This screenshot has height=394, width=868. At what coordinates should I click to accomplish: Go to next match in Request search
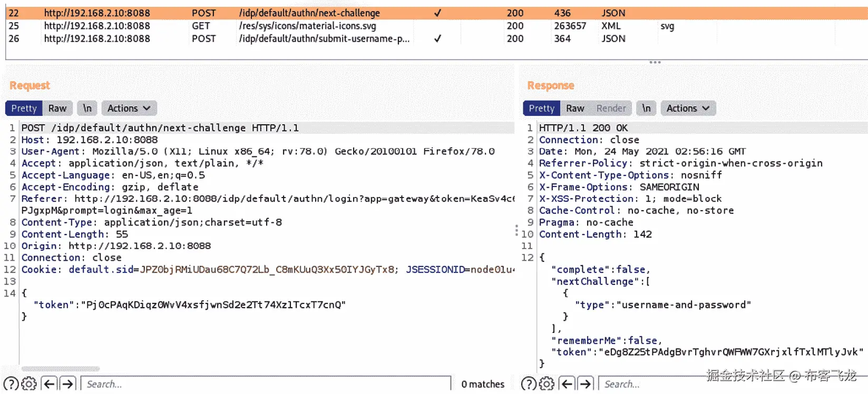[x=67, y=384]
